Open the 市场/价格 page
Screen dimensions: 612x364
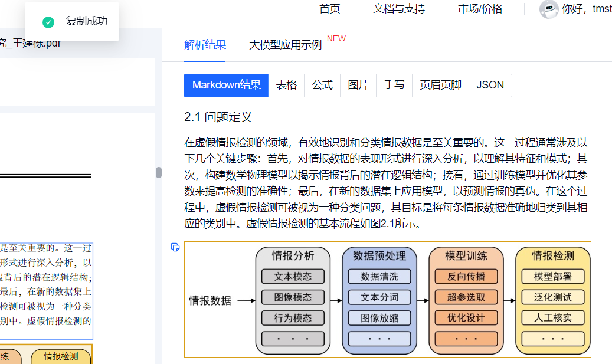[479, 9]
